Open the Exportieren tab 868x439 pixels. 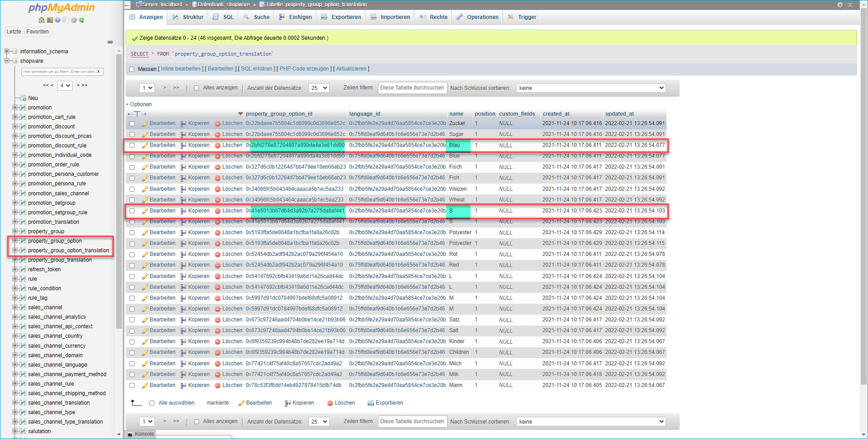341,17
